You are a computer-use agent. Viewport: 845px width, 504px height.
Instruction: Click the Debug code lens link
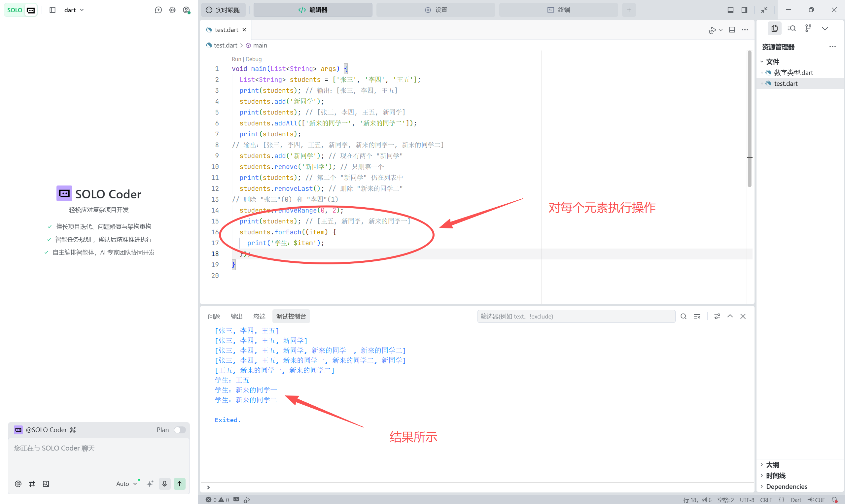tap(254, 59)
